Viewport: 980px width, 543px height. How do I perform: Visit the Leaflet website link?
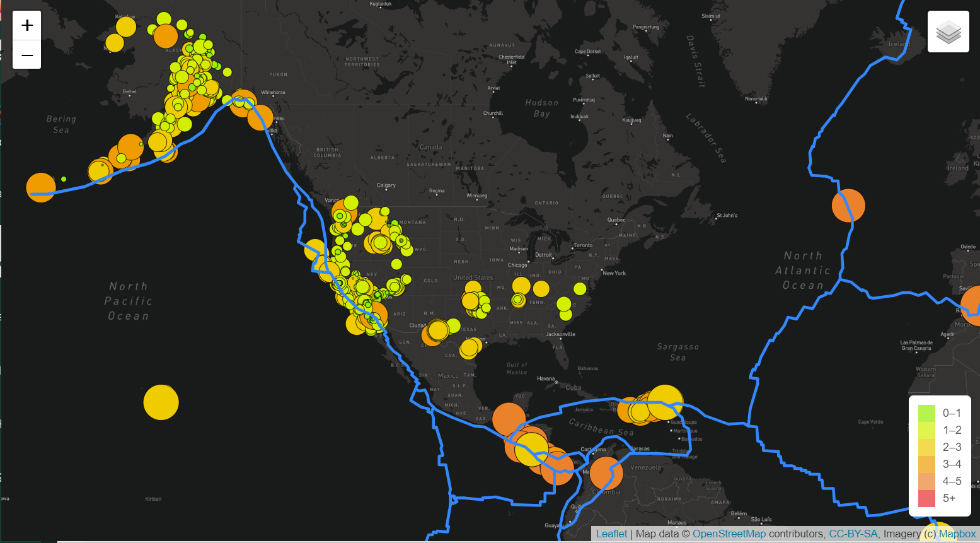[x=611, y=533]
